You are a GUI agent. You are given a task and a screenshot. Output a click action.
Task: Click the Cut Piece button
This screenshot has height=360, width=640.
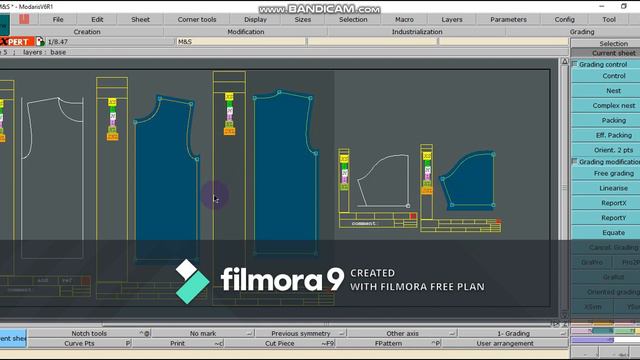[x=280, y=343]
